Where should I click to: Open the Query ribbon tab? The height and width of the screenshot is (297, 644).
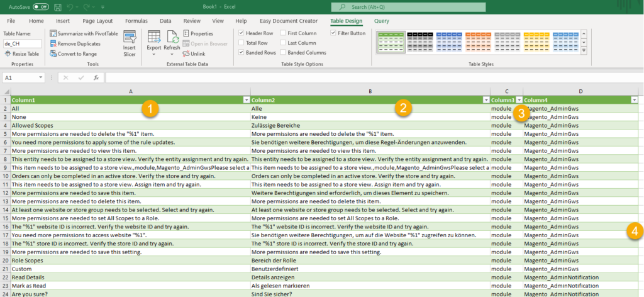click(381, 21)
